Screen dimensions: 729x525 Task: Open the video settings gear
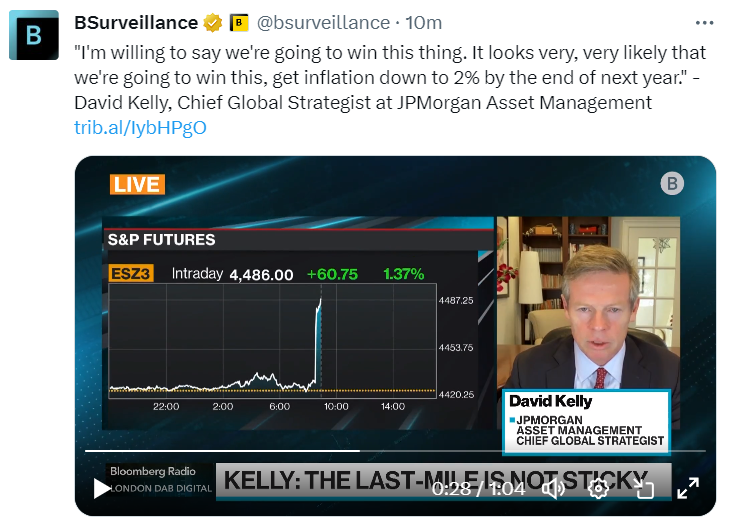[598, 488]
